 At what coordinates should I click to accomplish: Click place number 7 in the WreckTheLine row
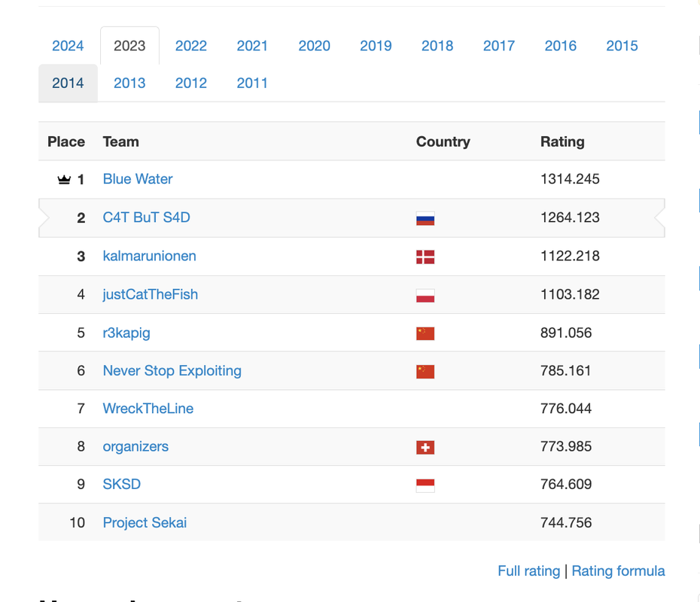click(81, 409)
